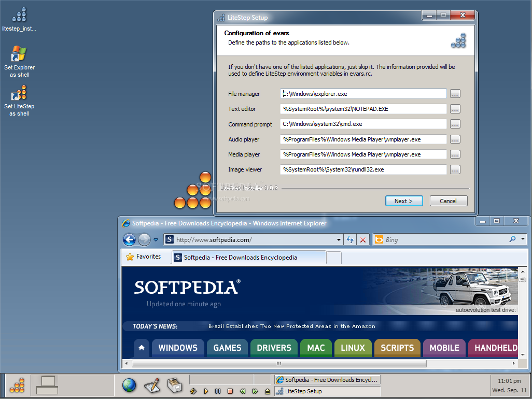This screenshot has height=399, width=532.
Task: Click the Refresh button in Internet Explorer
Action: click(x=350, y=240)
